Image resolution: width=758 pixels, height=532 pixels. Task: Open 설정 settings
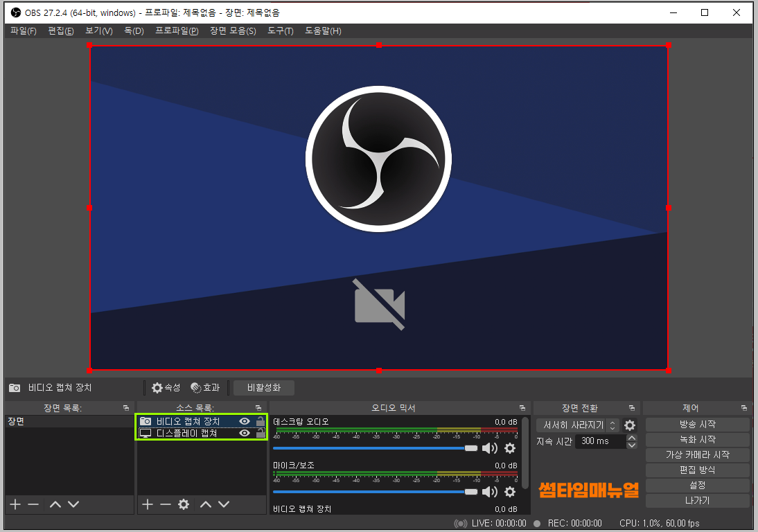[698, 485]
